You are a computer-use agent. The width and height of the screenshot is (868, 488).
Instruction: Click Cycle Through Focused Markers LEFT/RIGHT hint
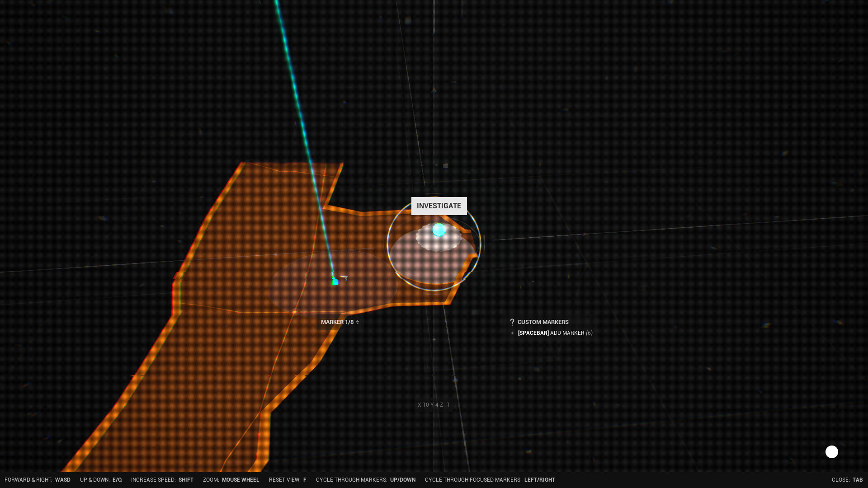pos(490,480)
